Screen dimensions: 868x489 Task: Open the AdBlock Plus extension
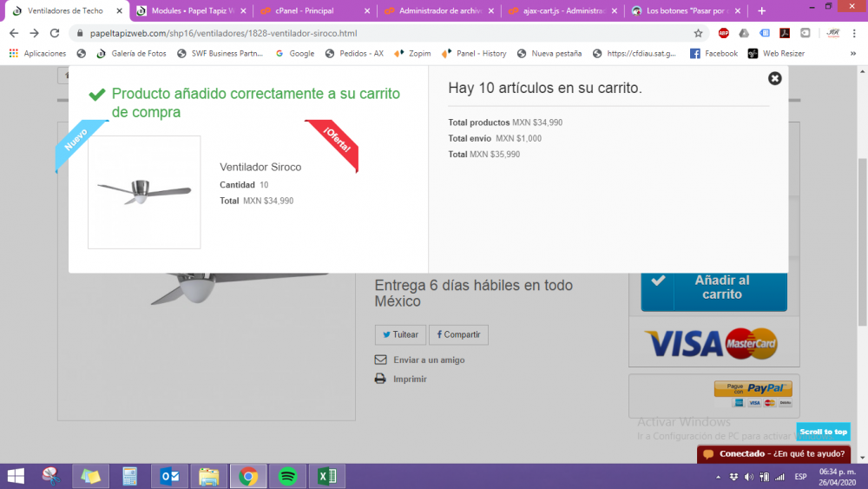point(724,33)
